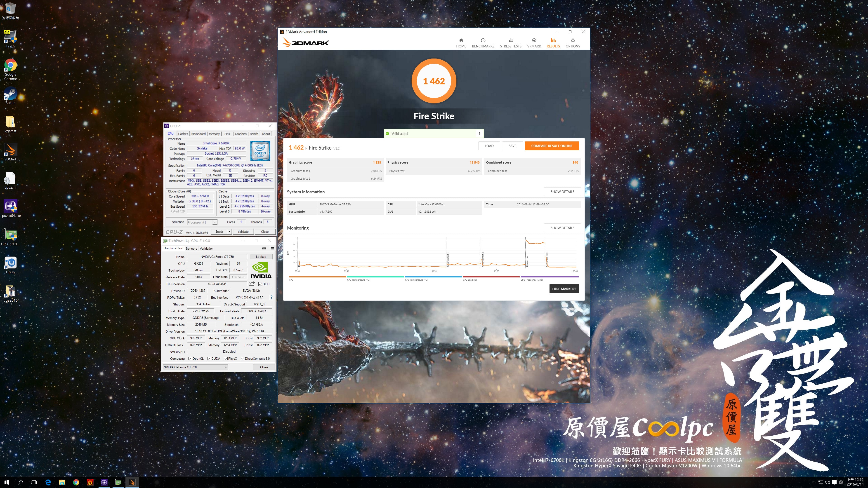The image size is (868, 488).
Task: Show hidden system tray icons chevron
Action: point(814,482)
